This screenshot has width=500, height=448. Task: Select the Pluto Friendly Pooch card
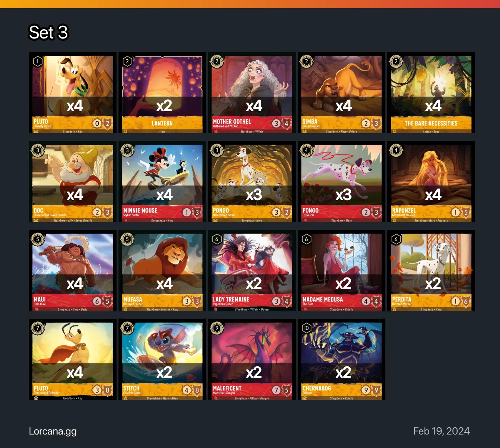73,93
